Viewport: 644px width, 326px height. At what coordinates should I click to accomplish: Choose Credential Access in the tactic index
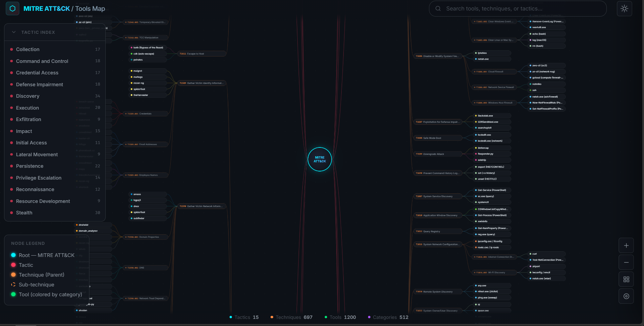[x=55, y=73]
